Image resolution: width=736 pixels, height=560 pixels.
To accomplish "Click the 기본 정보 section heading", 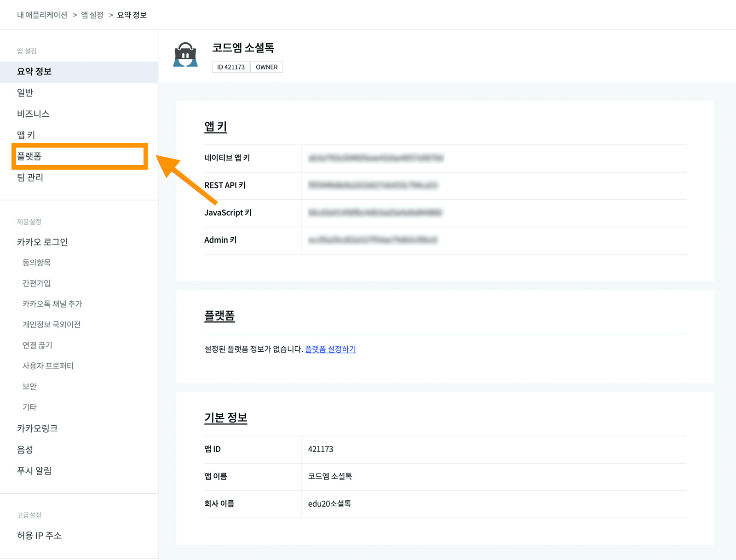I will pyautogui.click(x=226, y=418).
